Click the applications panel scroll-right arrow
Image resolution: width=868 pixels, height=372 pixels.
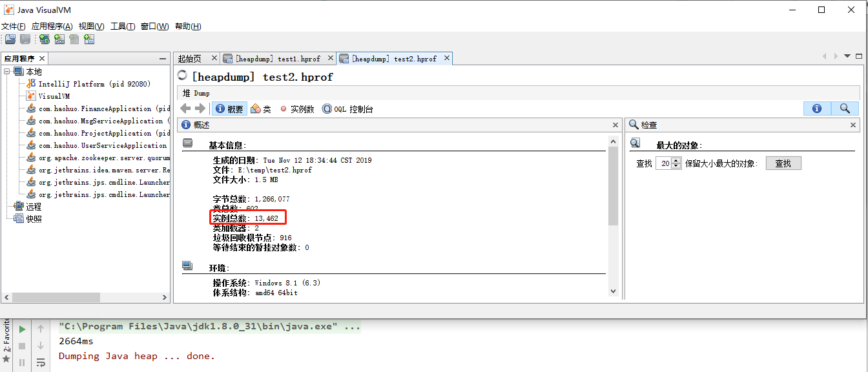(x=165, y=298)
